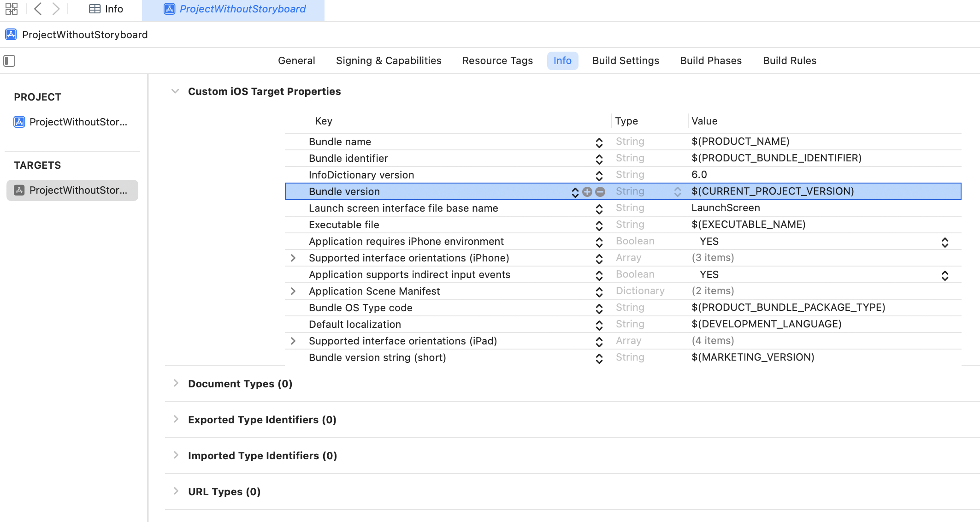Image resolution: width=980 pixels, height=522 pixels.
Task: Expand the URL Types section
Action: pos(176,491)
